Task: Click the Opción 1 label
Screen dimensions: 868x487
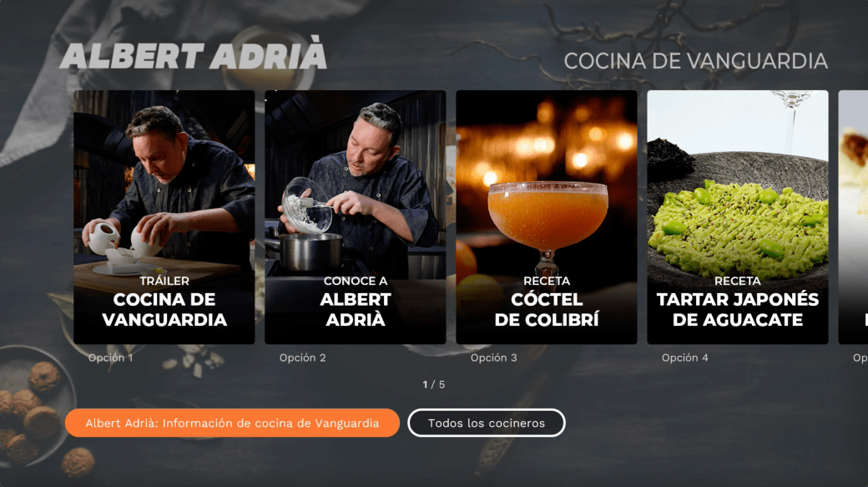Action: (x=111, y=358)
